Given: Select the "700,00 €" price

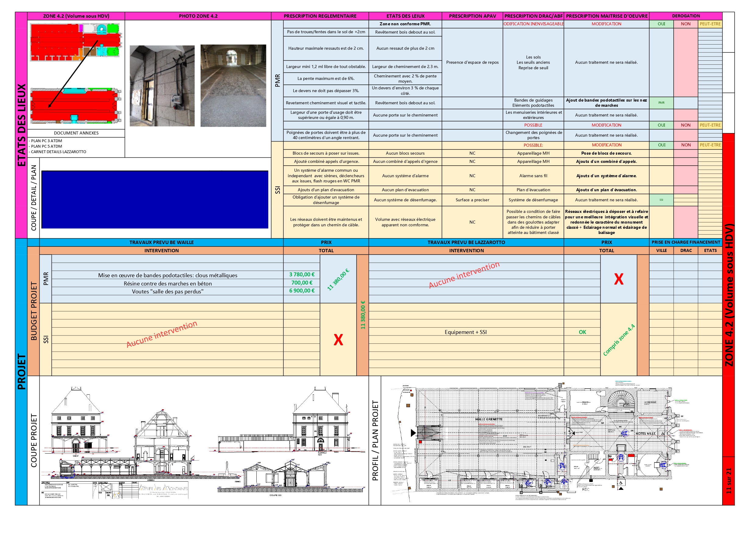Looking at the screenshot, I should coord(301,283).
